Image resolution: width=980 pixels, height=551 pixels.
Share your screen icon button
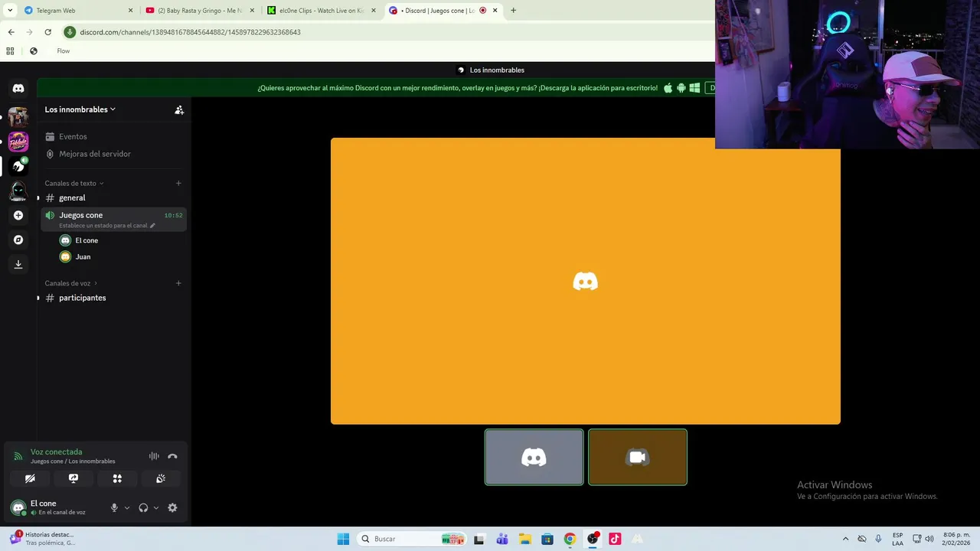[73, 478]
